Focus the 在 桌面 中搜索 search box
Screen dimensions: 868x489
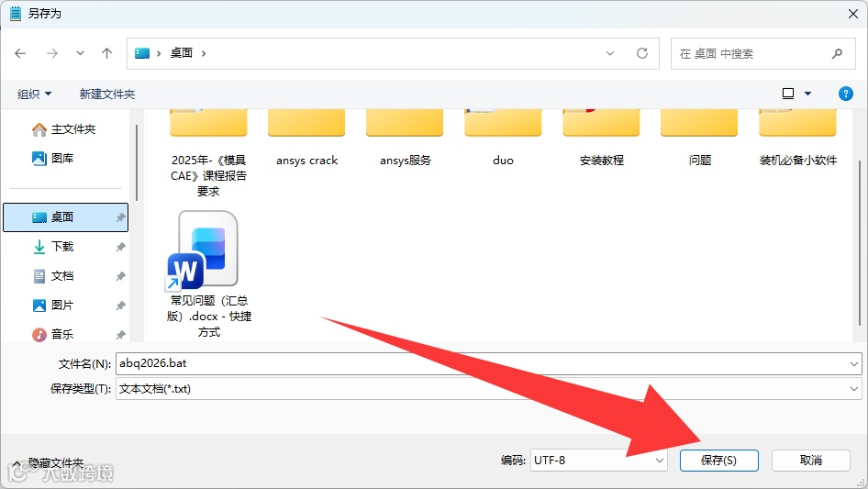tap(762, 54)
